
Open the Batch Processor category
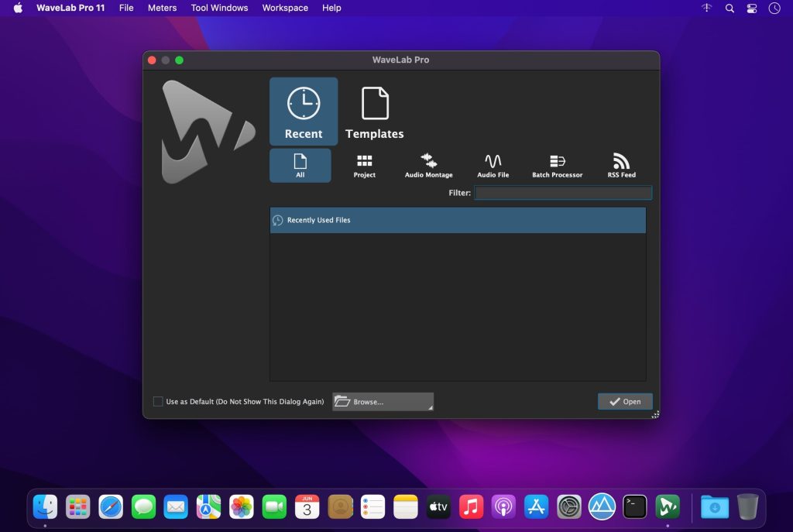[x=557, y=164]
